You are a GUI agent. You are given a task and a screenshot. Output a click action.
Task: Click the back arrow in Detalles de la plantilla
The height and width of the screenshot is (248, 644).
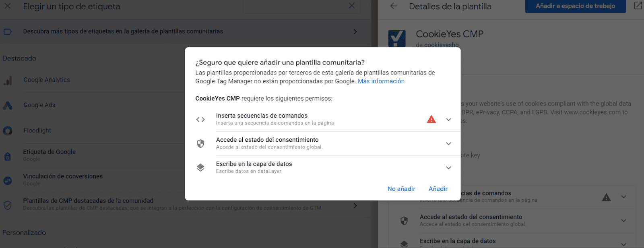coord(394,6)
